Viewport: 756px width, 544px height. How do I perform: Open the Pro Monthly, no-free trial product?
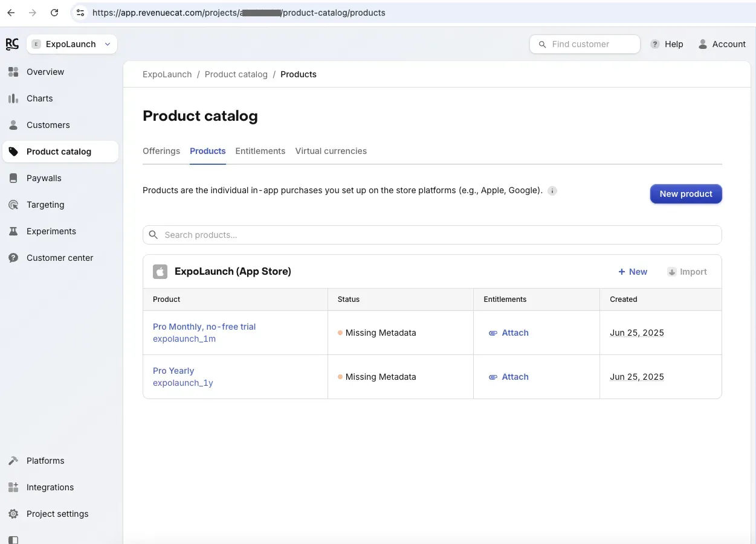click(204, 327)
